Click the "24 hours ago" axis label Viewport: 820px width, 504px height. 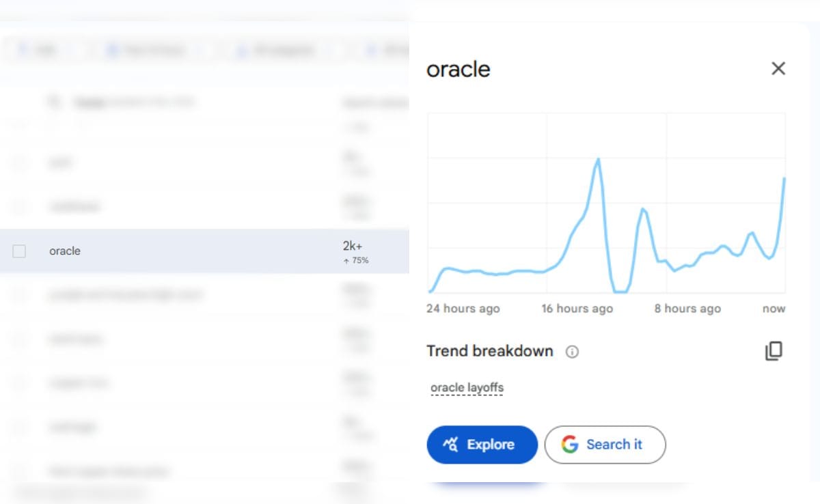coord(463,309)
